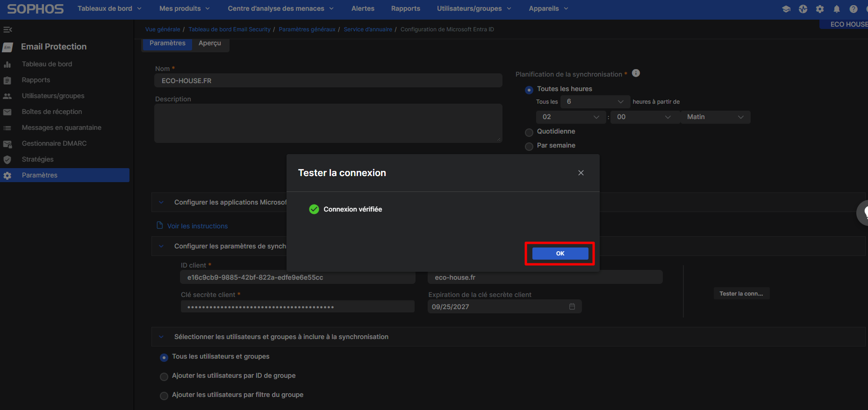Collapse the sidebar menu icon
The height and width of the screenshot is (410, 868).
7,30
